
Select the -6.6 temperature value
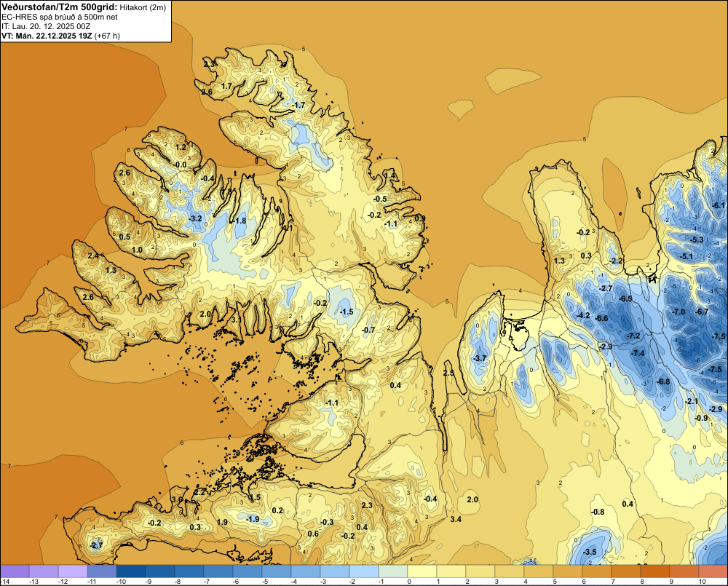tap(602, 318)
